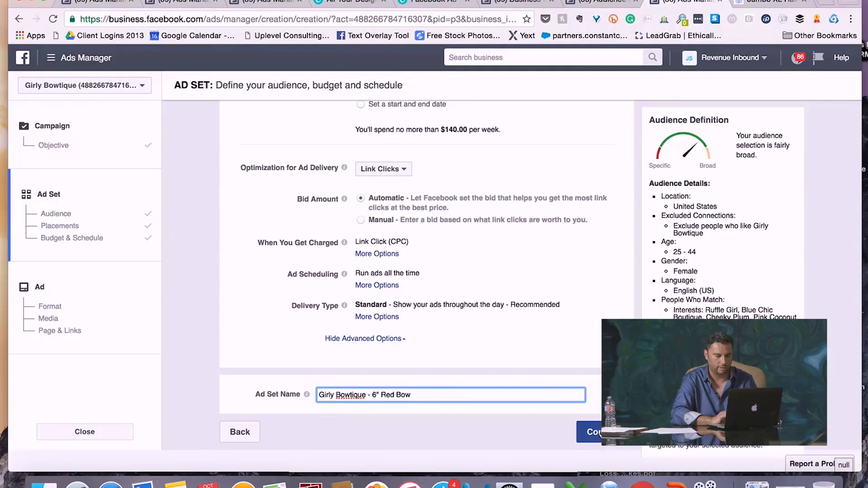The width and height of the screenshot is (868, 488).
Task: Open notifications globe with 86 badge
Action: (x=797, y=58)
